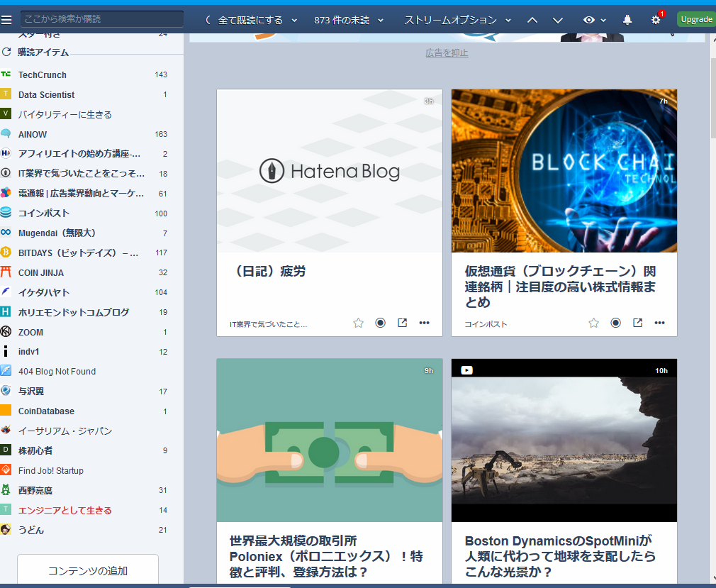Screen dimensions: 716x588
Task: Open the notifications bell
Action: point(627,20)
